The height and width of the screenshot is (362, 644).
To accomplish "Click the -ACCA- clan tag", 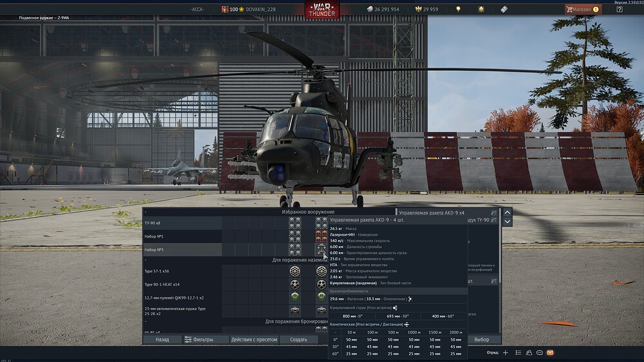I will click(x=197, y=9).
